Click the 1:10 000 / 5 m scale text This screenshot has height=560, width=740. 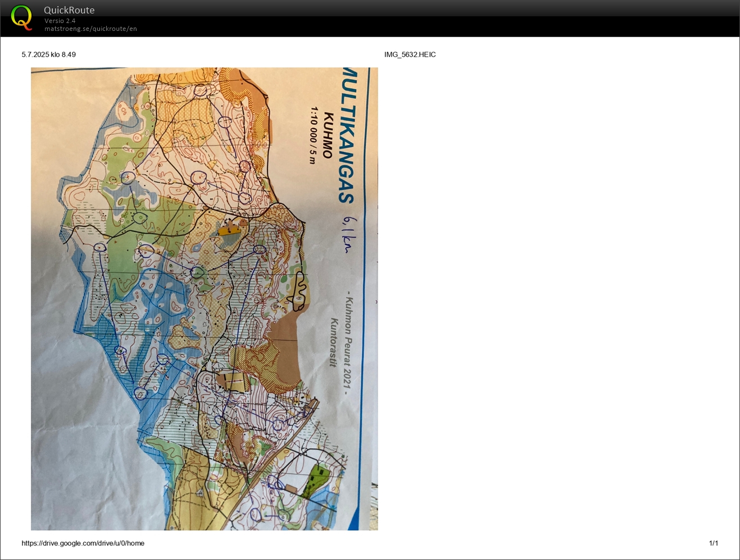pyautogui.click(x=314, y=135)
